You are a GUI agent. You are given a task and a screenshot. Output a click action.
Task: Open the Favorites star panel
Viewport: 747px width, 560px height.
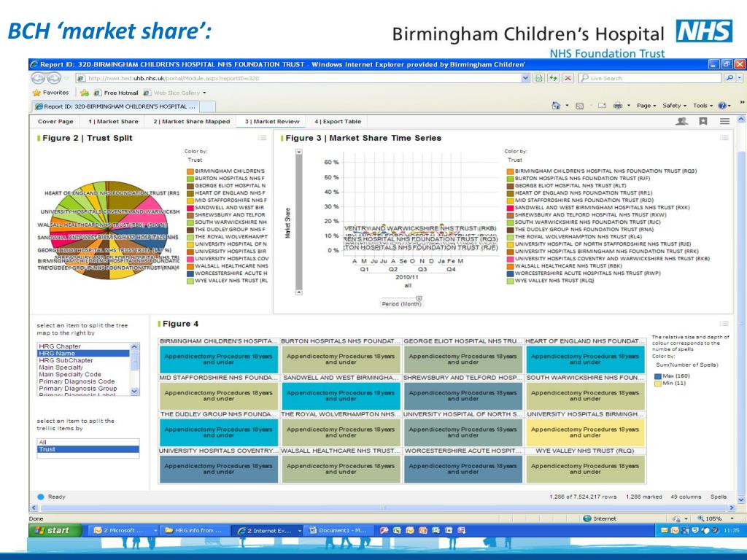coord(50,93)
